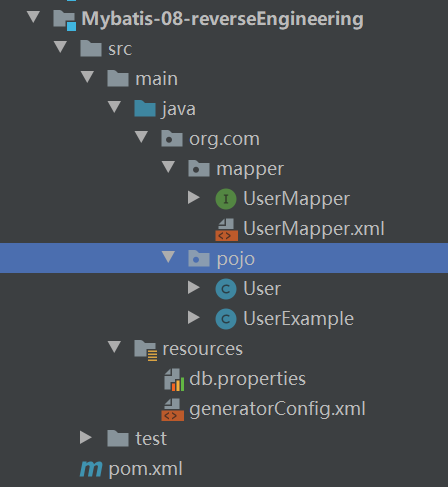Click the Mybatis-08-reverseEngineering module icon
Viewport: 448px width, 487px height.
click(x=65, y=20)
